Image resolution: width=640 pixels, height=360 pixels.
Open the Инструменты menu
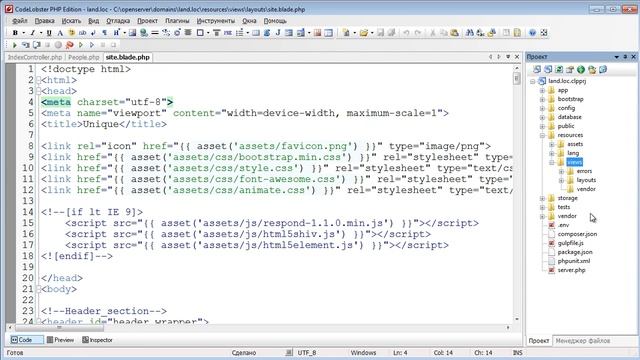(216, 21)
